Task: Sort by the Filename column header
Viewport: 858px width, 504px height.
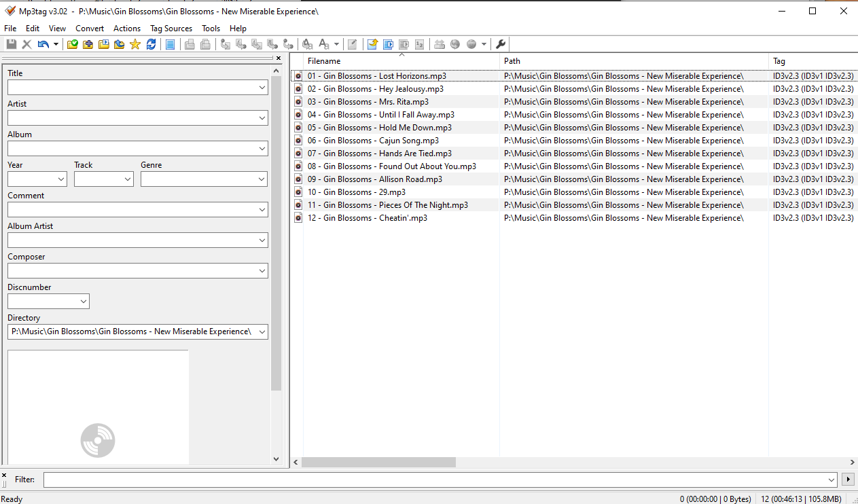Action: pos(401,61)
